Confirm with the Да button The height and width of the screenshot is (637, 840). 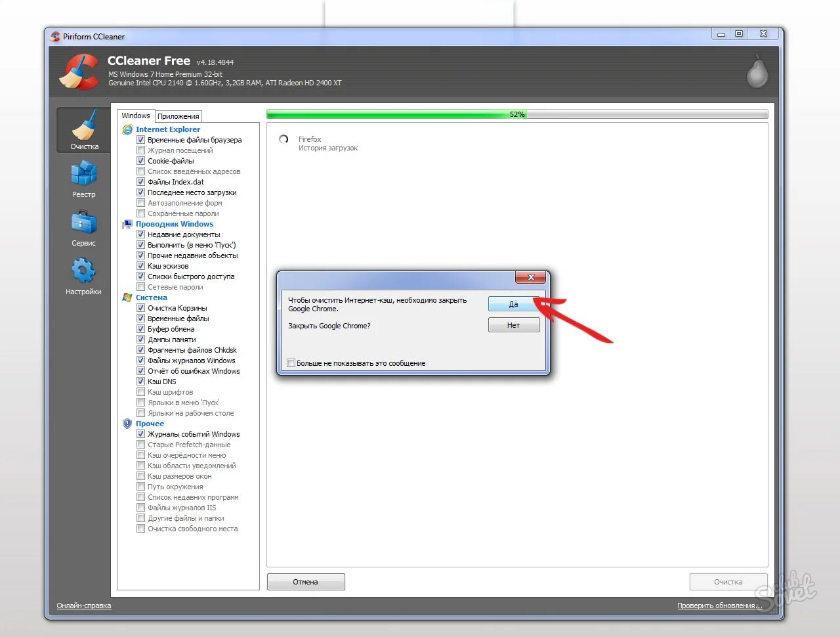click(x=514, y=304)
